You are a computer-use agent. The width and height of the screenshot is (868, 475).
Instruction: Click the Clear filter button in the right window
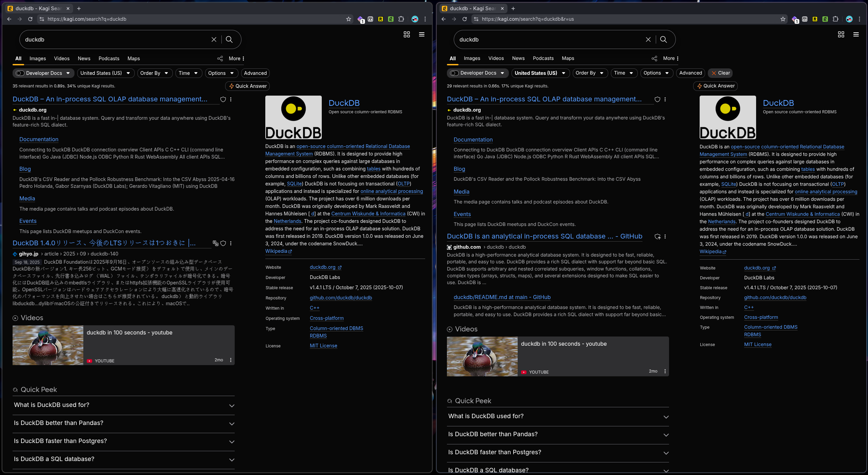tap(720, 73)
